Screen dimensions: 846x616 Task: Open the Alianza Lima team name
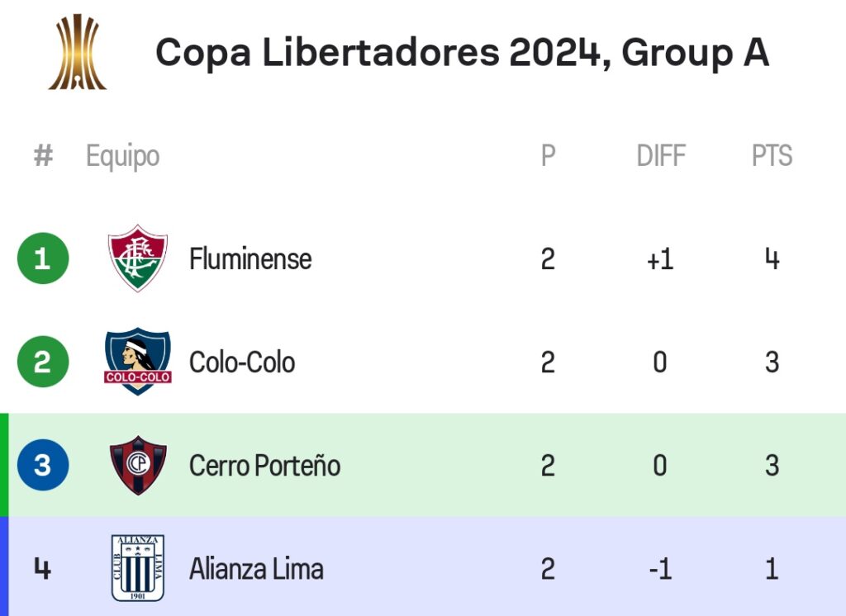click(256, 569)
